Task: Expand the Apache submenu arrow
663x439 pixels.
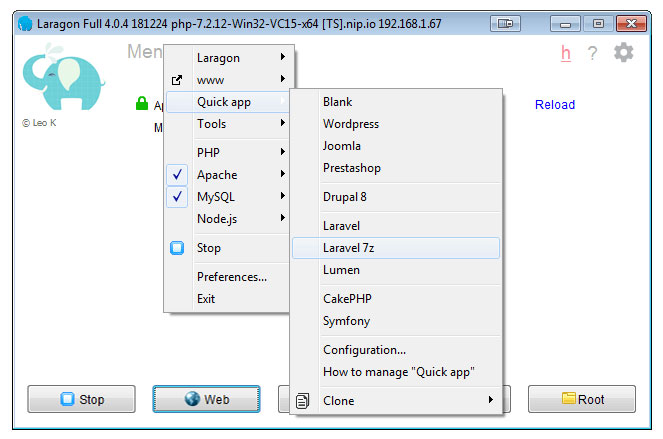Action: [282, 173]
